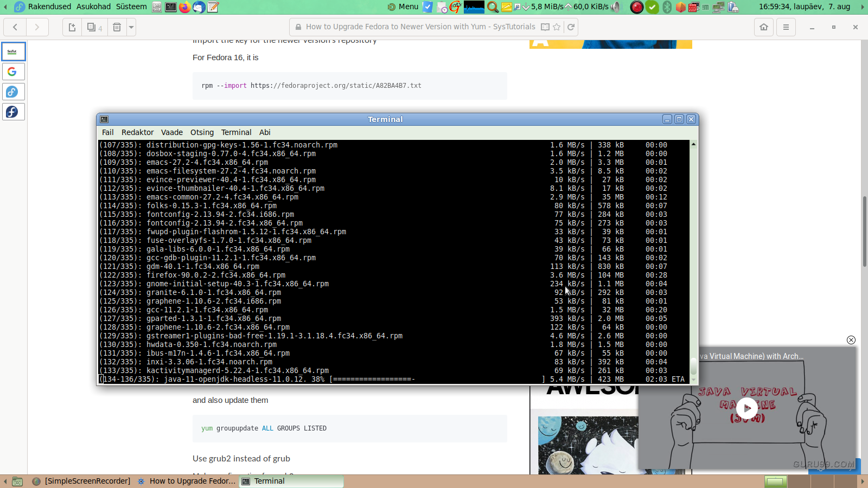The height and width of the screenshot is (488, 868).
Task: Click the Bluetooth tray icon
Action: pos(667,7)
